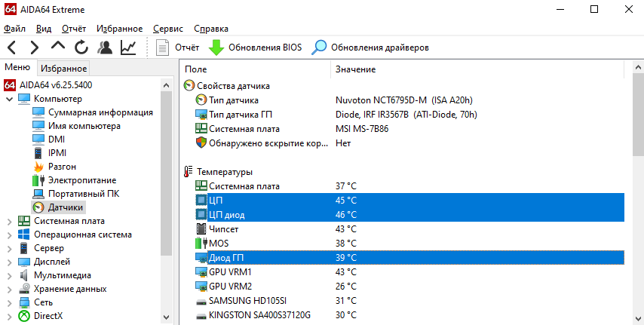Image resolution: width=644 pixels, height=325 pixels.
Task: Click the KINGSTON SA400S37120G drive icon
Action: [x=201, y=317]
